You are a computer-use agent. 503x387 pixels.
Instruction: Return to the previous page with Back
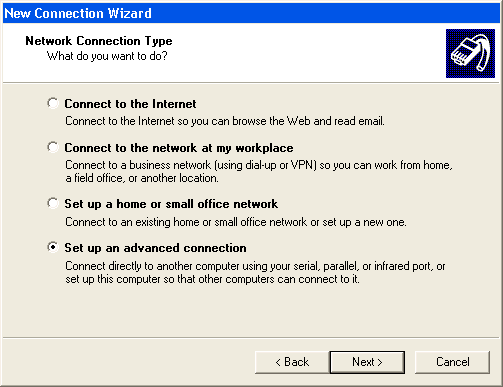[x=292, y=362]
